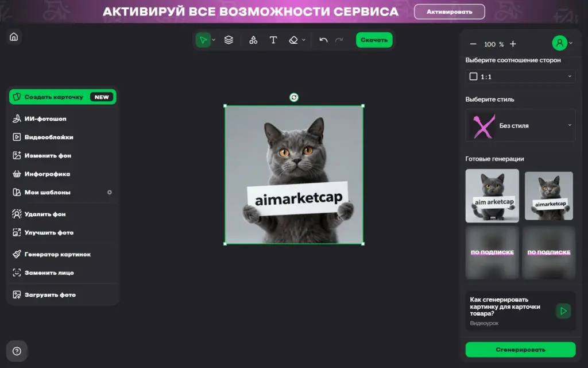Open the ИИ-фотошоп section in the sidebar
The width and height of the screenshot is (588, 368).
pyautogui.click(x=43, y=118)
